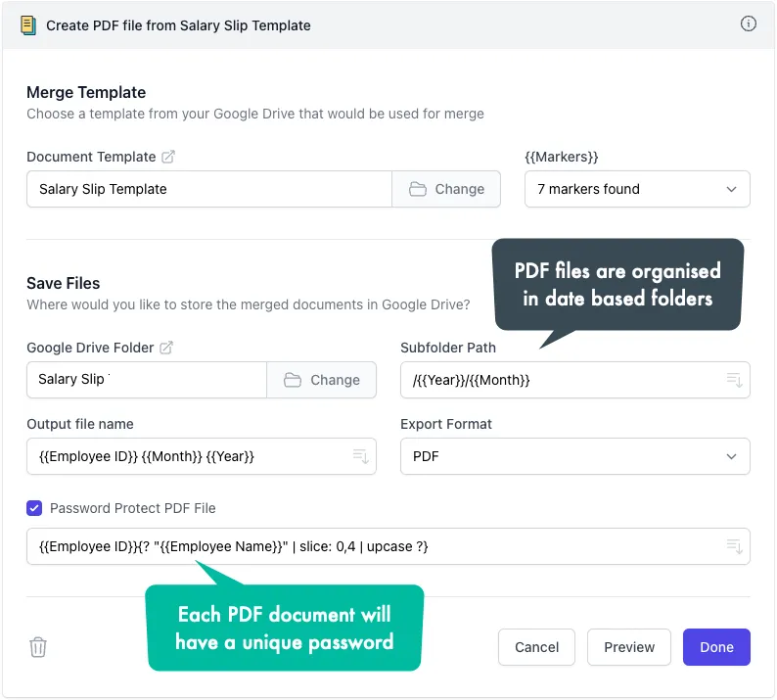Open the Export Format PDF dropdown

(x=574, y=456)
